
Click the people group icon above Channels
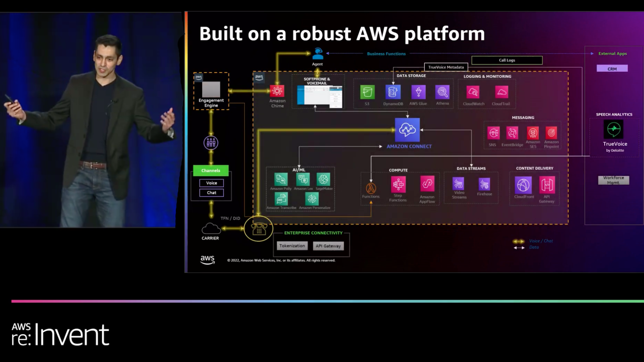[x=211, y=143]
